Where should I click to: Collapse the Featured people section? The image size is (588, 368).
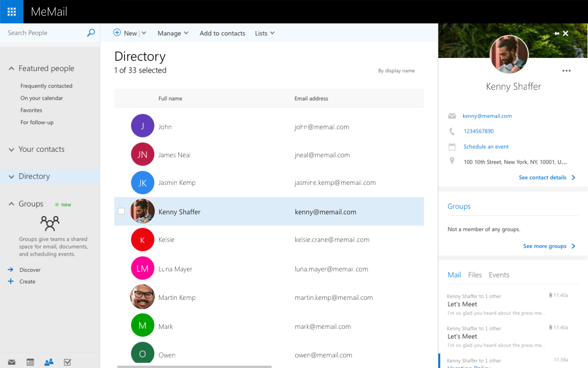click(x=11, y=68)
